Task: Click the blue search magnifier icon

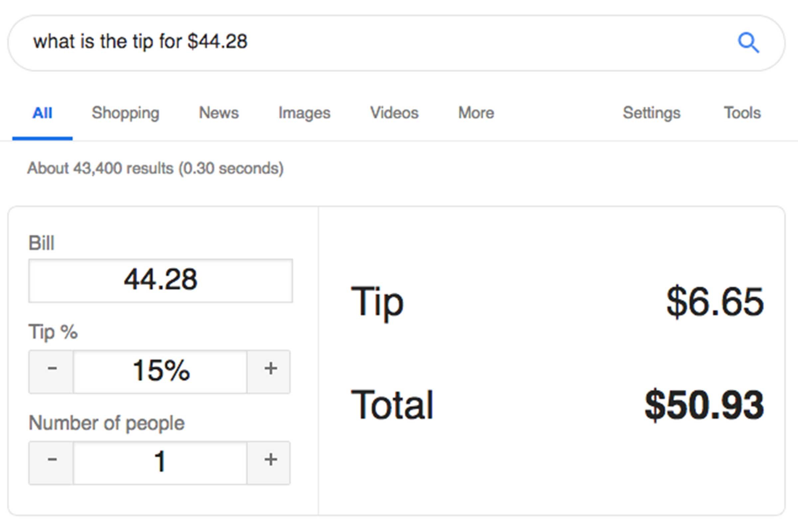Action: pyautogui.click(x=748, y=43)
